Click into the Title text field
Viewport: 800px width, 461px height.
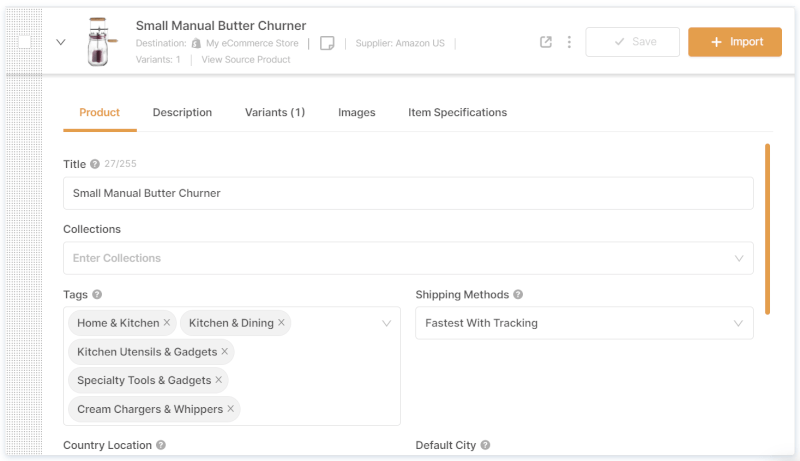coord(408,193)
